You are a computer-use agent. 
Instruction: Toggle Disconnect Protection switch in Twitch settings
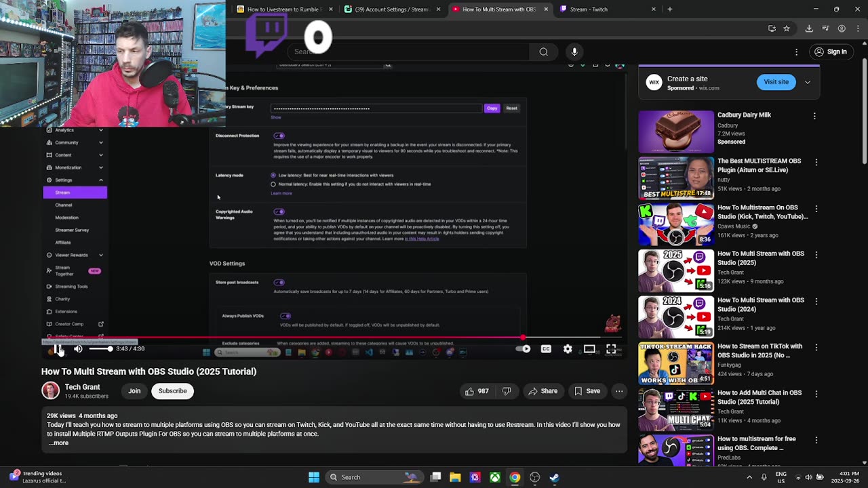[x=279, y=136]
